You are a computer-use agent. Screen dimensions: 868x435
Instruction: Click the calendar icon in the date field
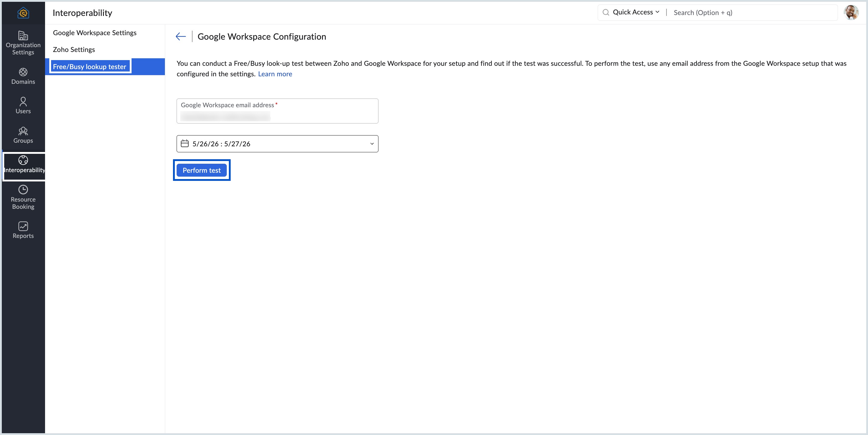(x=185, y=144)
